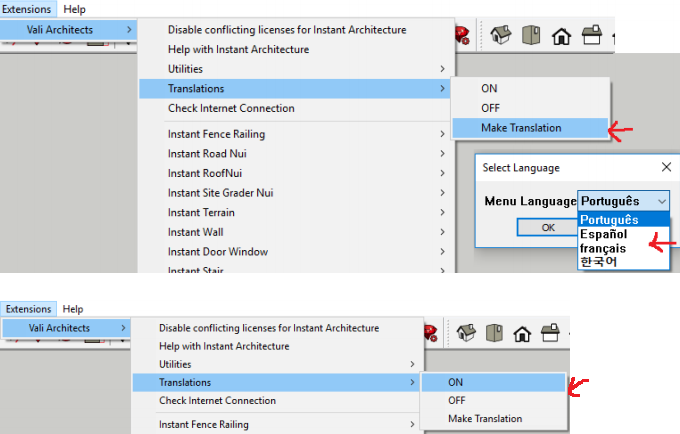Expand Instant Fence Railing in upper menu
The width and height of the screenshot is (680, 434).
(x=297, y=134)
